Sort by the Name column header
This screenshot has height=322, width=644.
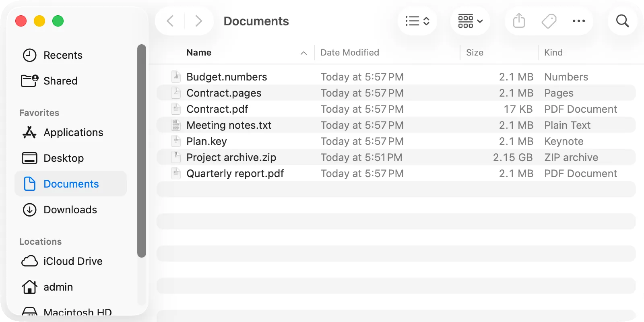coord(199,53)
